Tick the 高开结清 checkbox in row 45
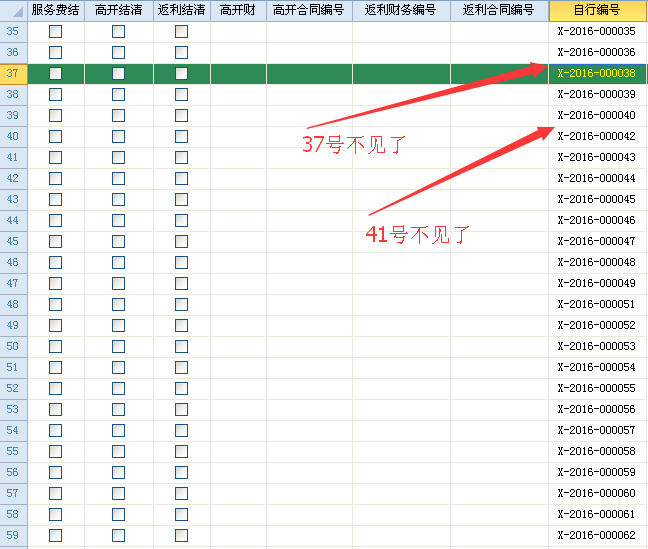 (x=118, y=241)
